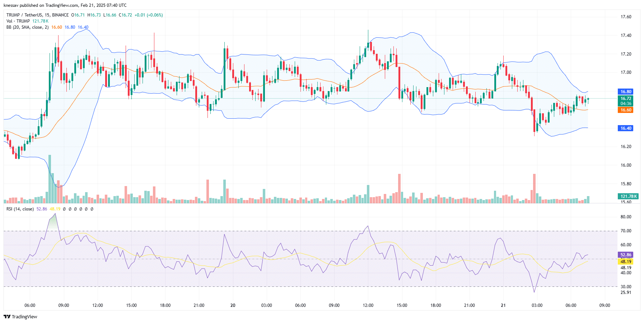
Task: Open the TRUMP / TetherUS symbol title
Action: 37,15
